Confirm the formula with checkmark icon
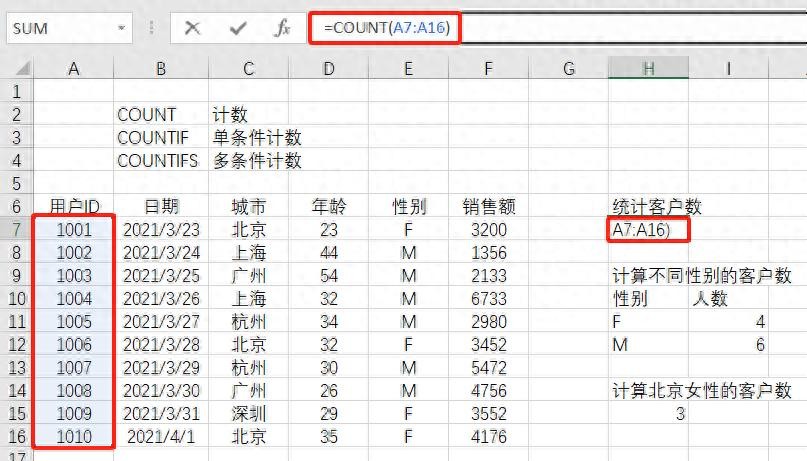The width and height of the screenshot is (807, 461). [238, 28]
